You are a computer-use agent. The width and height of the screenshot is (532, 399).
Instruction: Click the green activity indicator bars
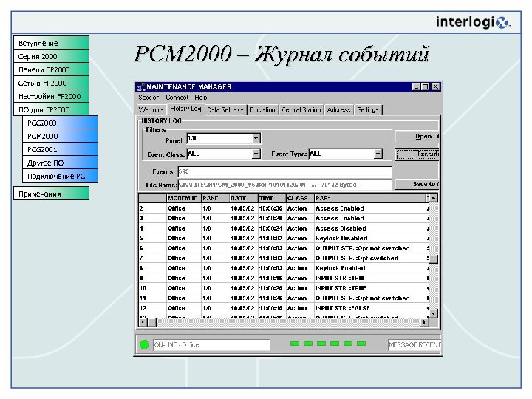pyautogui.click(x=328, y=344)
